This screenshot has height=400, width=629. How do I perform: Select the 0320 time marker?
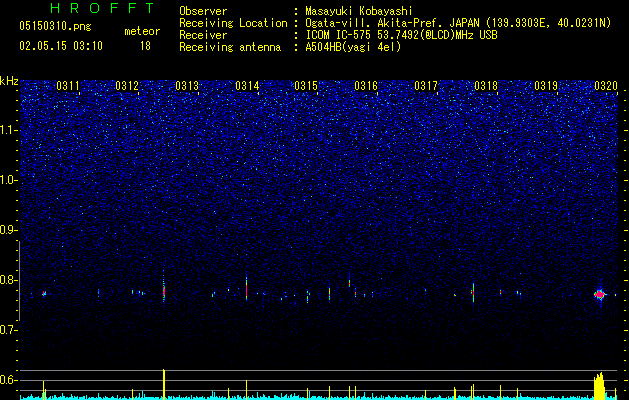click(x=606, y=86)
